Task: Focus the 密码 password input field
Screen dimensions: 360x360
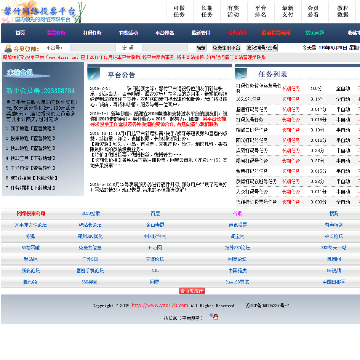Action: 165,48
